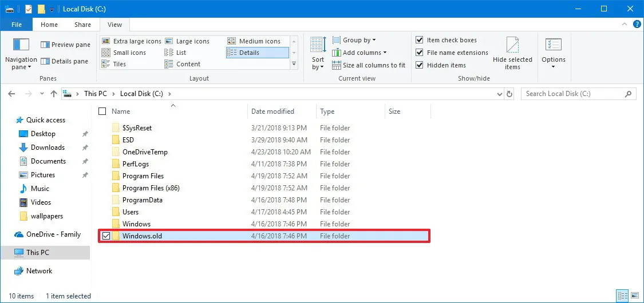Screen dimensions: 644x303
Task: Open OneDrive - Family in sidebar
Action: click(x=53, y=234)
